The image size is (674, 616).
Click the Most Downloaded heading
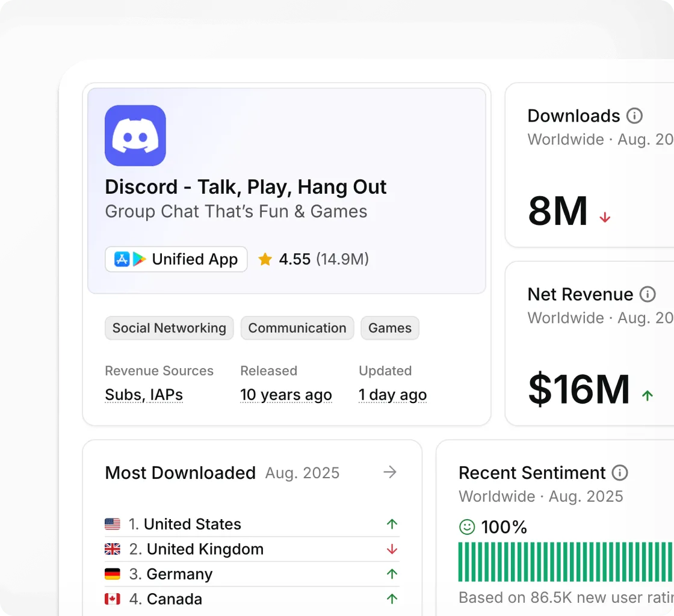coord(181,473)
